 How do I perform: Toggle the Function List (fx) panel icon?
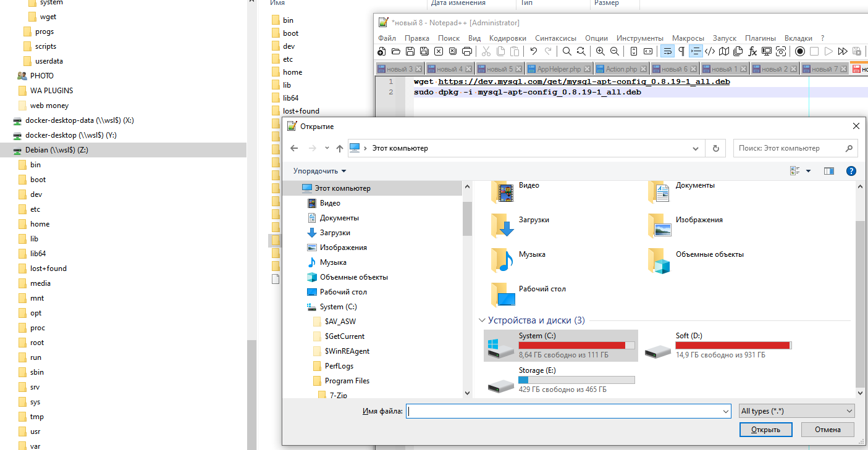coord(752,51)
